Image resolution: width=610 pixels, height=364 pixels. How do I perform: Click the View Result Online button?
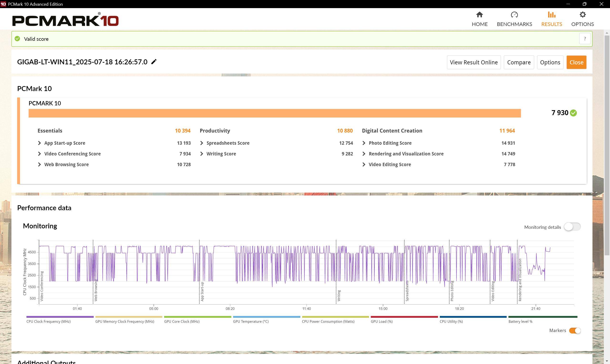tap(473, 62)
